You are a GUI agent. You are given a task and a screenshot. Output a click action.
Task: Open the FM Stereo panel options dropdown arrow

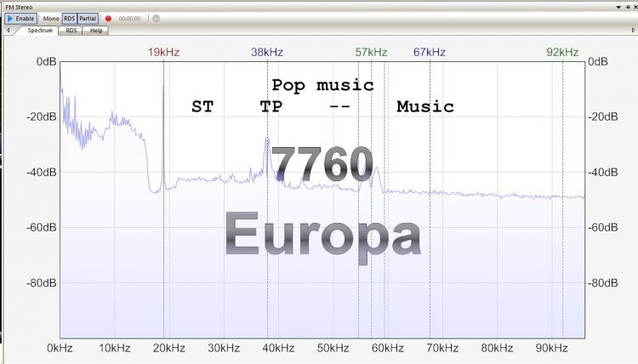618,7
